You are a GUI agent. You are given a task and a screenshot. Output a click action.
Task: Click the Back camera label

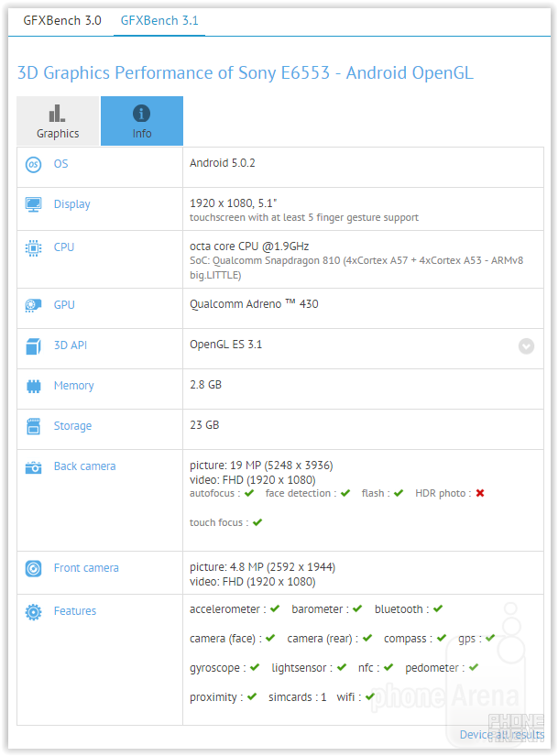(x=84, y=466)
